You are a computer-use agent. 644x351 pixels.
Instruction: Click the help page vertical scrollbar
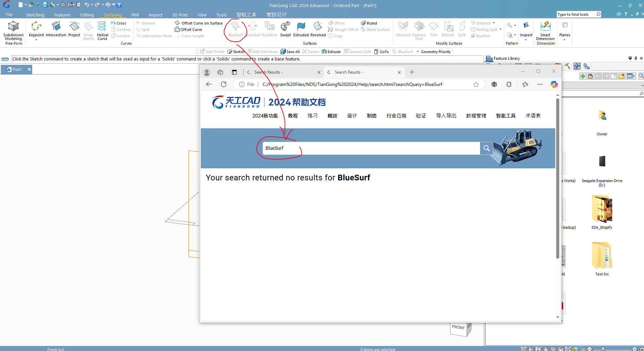click(x=558, y=178)
